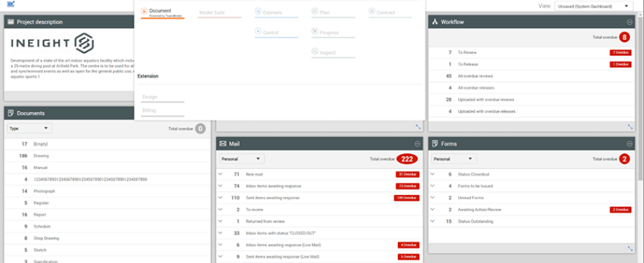The image size is (644, 263).
Task: Click the 7 Overdue badge for To Review
Action: [620, 52]
